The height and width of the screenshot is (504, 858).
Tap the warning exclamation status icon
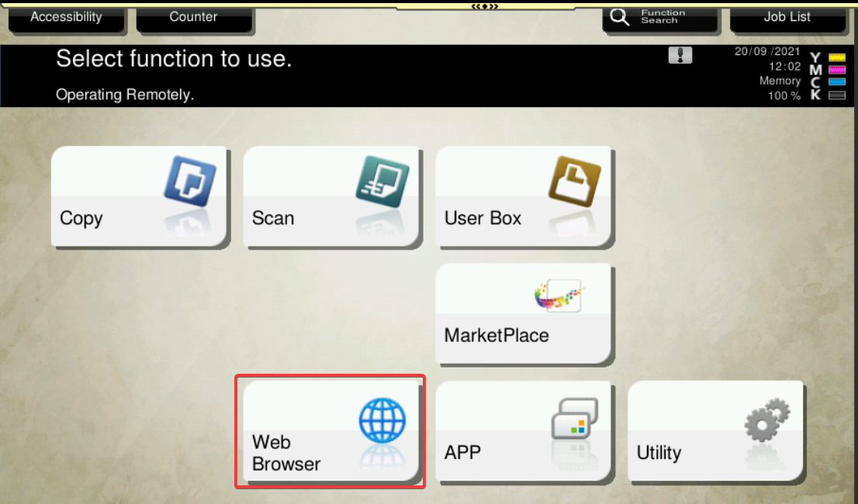tap(680, 56)
